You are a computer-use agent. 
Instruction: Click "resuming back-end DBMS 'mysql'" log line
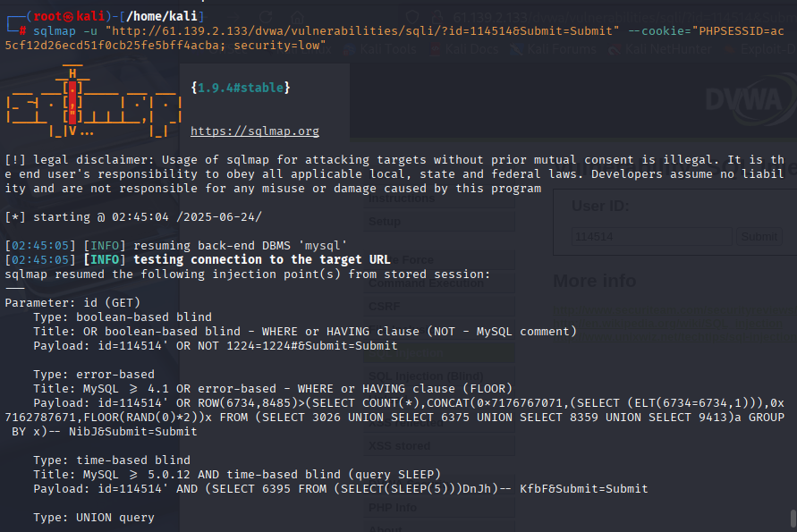(x=240, y=245)
